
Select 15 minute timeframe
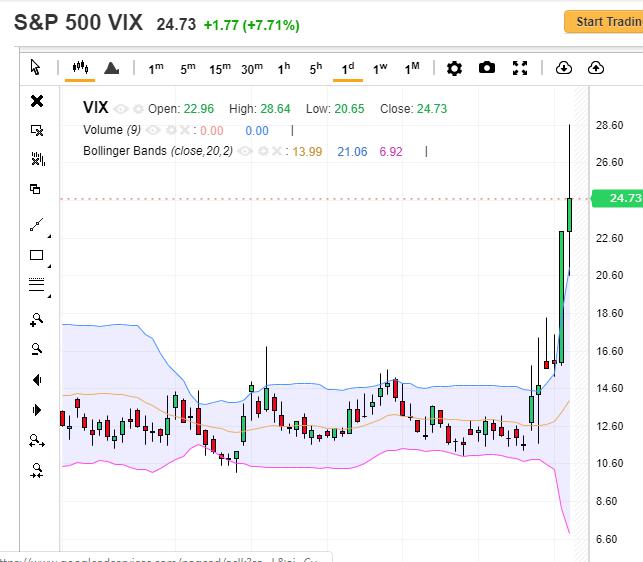(220, 68)
